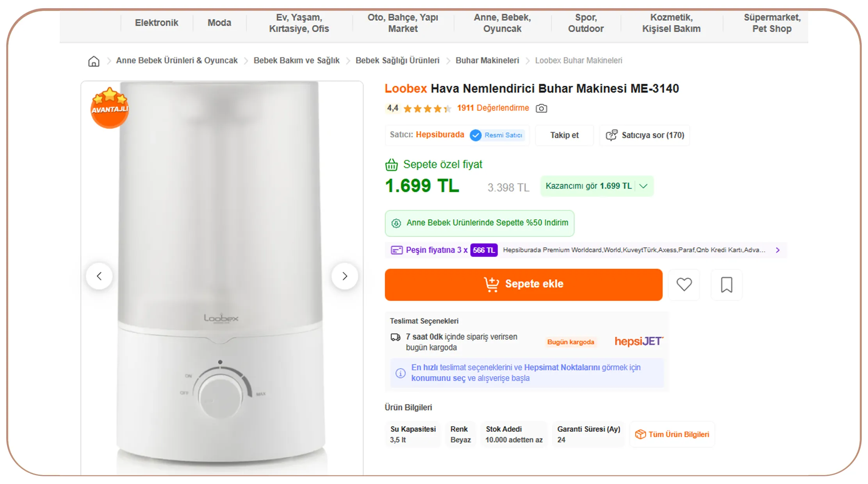Add product to favorites with heart icon

(684, 285)
